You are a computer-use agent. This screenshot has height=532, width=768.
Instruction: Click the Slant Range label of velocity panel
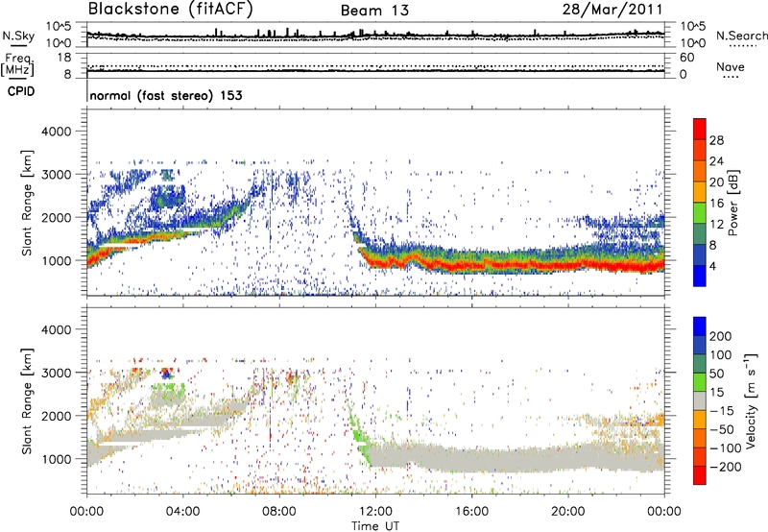(27, 401)
